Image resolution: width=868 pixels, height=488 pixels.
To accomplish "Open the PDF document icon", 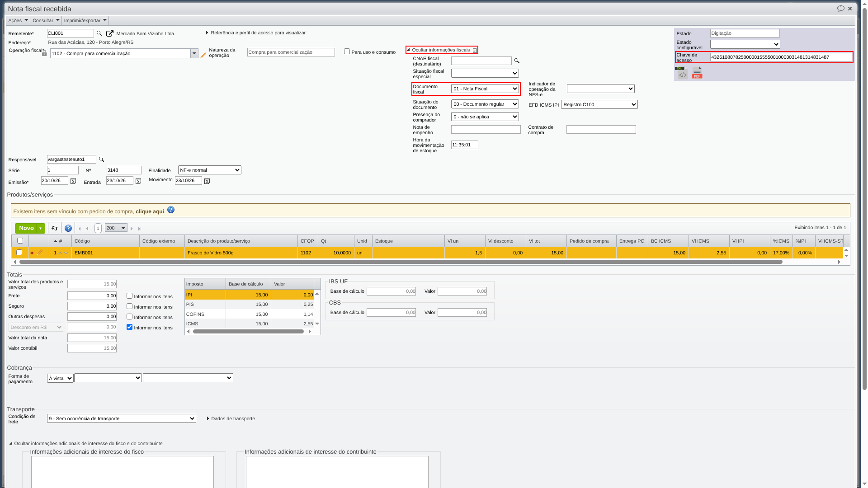I will [x=697, y=73].
